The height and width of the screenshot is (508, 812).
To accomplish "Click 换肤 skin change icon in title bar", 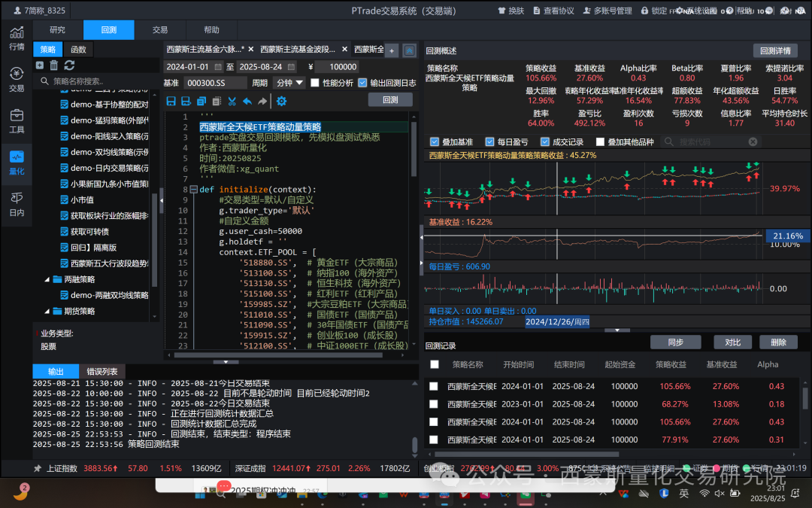I will click(x=511, y=11).
